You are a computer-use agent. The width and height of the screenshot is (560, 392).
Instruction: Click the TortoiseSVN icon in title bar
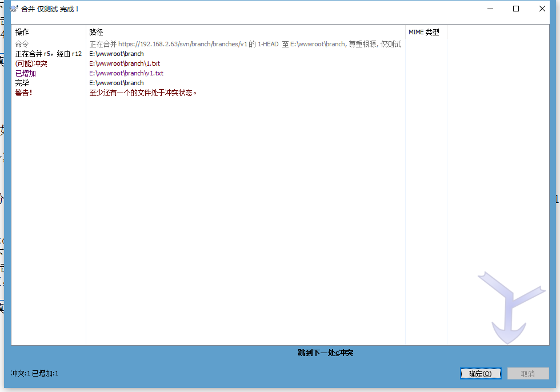click(x=14, y=9)
